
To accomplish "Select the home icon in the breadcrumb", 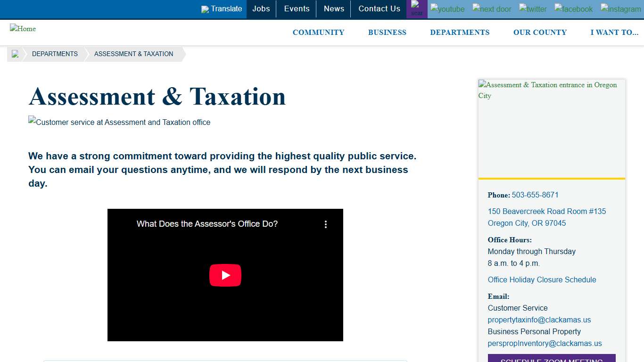I will [x=15, y=54].
